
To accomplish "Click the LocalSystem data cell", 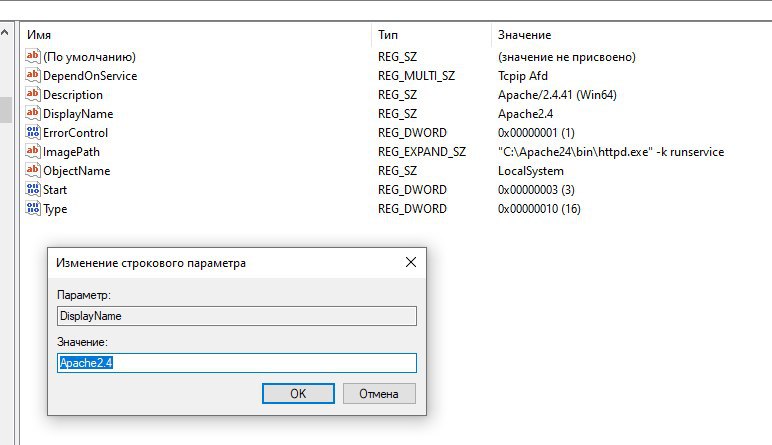I will point(531,171).
